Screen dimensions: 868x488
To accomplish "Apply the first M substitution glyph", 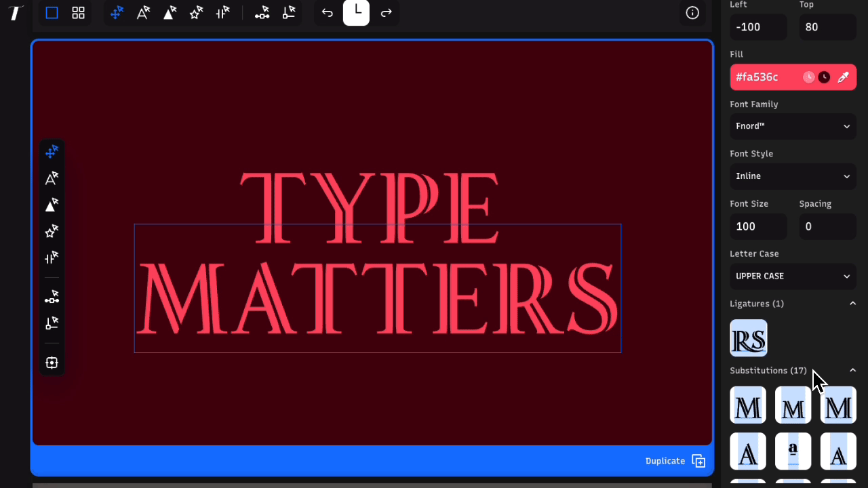I will [x=748, y=405].
